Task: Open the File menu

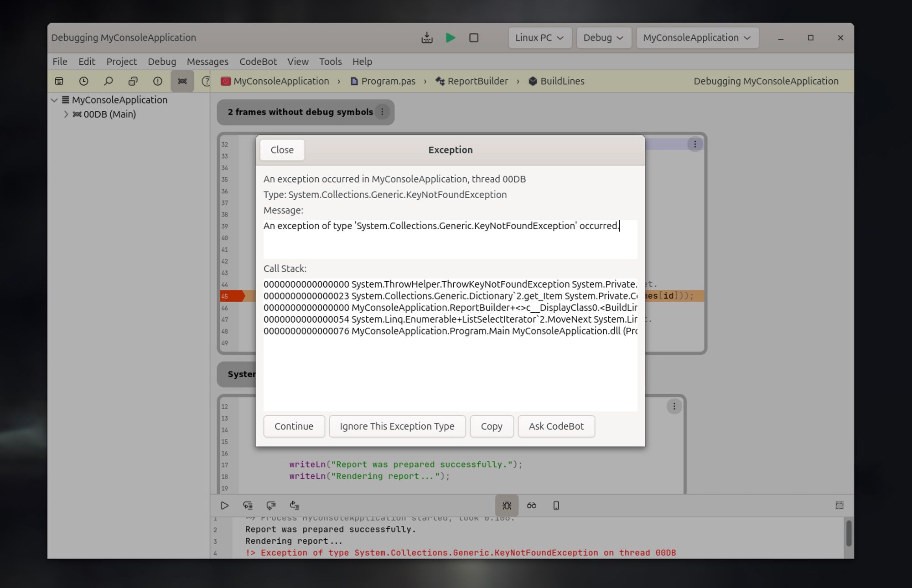Action: coord(60,62)
